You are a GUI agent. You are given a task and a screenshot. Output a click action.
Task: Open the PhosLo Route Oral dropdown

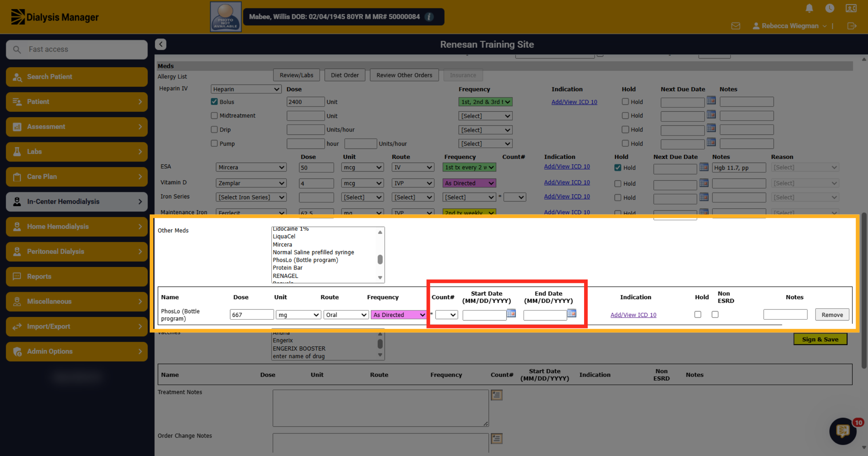[346, 315]
